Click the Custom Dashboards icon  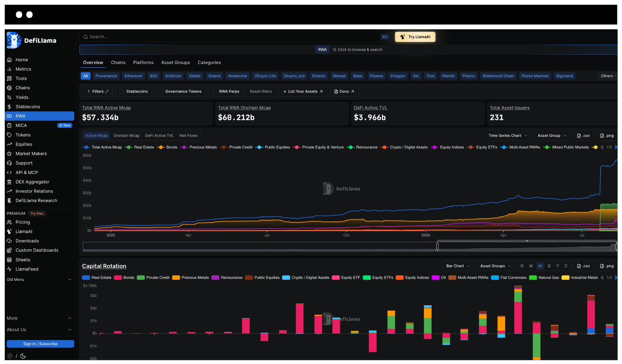(10, 250)
